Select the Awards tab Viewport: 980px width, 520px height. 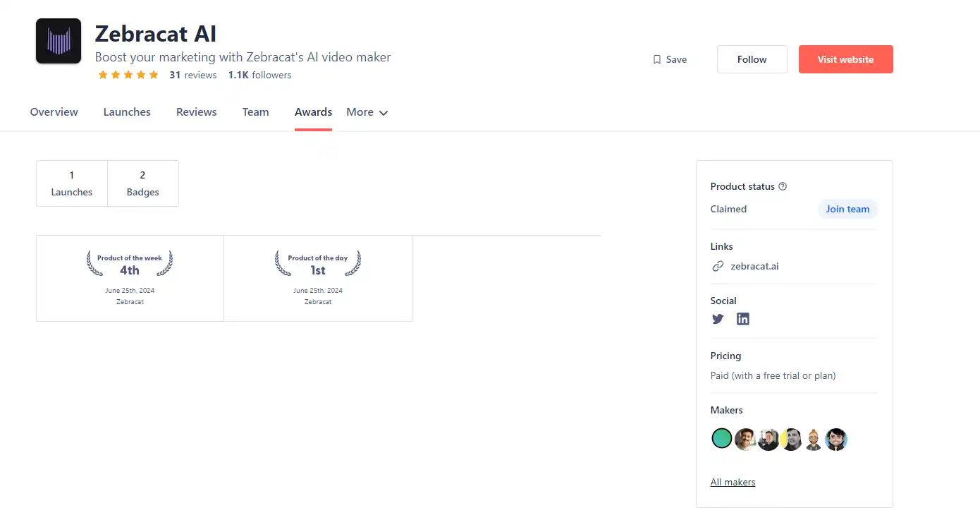tap(314, 112)
